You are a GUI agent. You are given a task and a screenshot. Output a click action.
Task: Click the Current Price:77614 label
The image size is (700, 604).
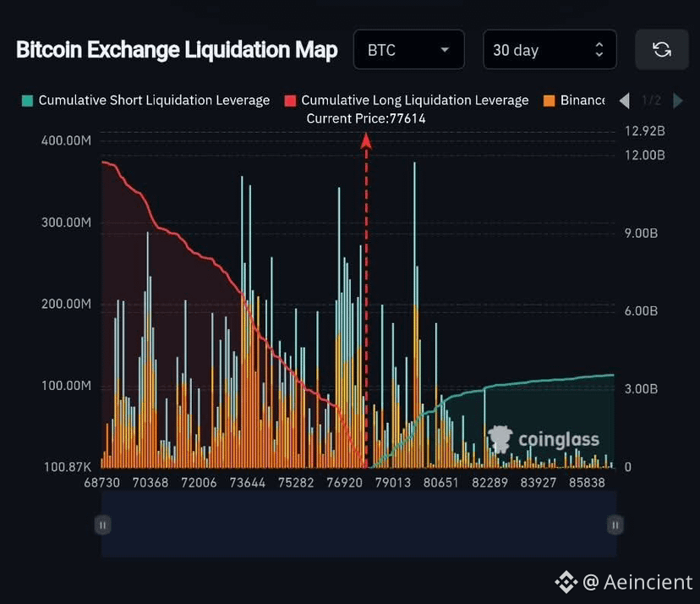(x=365, y=118)
